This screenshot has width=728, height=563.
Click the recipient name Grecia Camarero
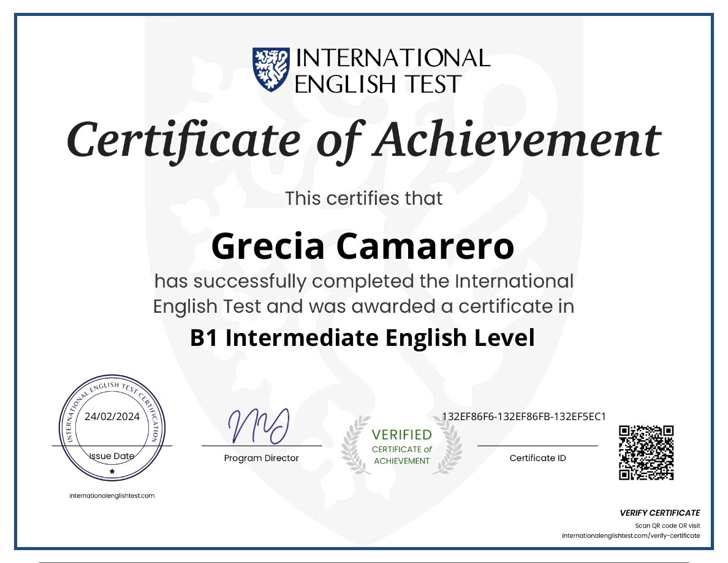[x=363, y=247]
